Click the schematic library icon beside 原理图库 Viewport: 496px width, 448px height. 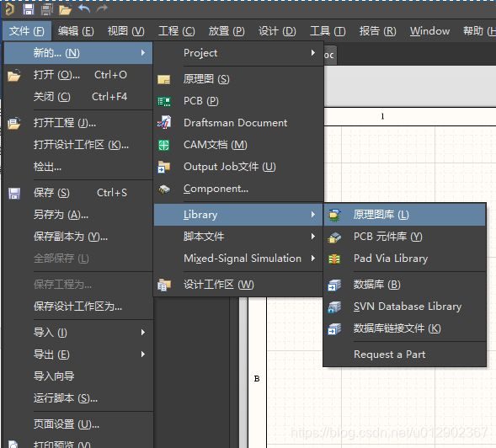pos(334,215)
